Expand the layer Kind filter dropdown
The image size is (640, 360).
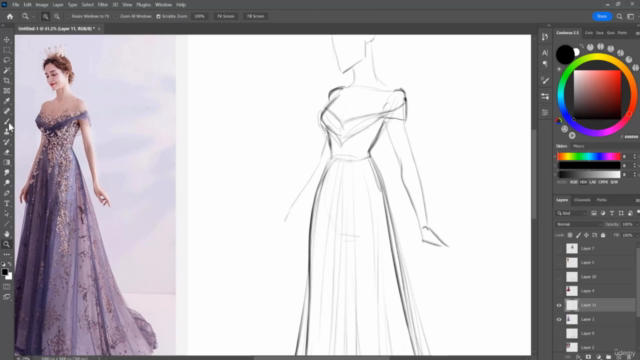(x=571, y=213)
